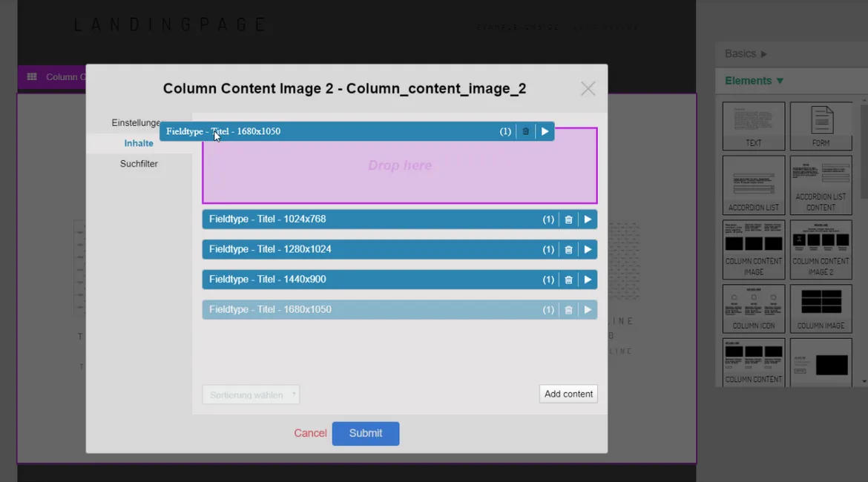The height and width of the screenshot is (482, 868).
Task: Click trash icon on faded 1680x1050 row
Action: [x=568, y=310]
